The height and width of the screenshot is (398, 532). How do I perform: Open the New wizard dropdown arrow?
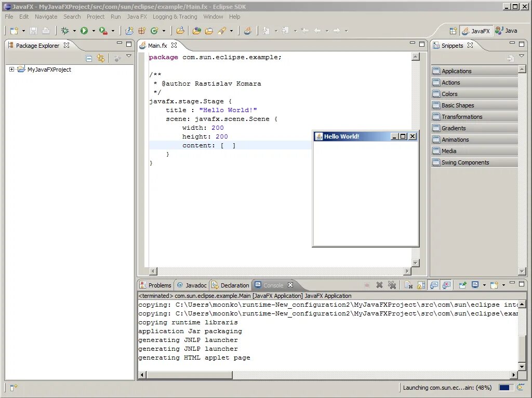tap(23, 31)
